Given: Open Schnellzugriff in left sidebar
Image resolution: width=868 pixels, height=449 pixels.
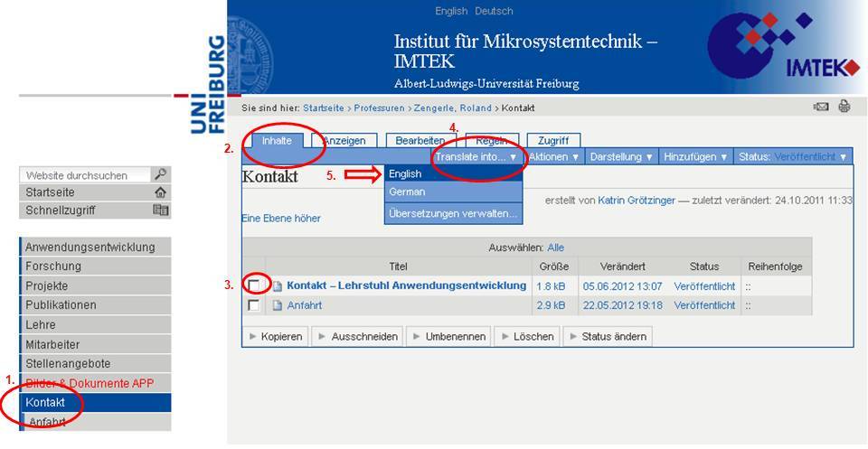Looking at the screenshot, I should coord(95,210).
